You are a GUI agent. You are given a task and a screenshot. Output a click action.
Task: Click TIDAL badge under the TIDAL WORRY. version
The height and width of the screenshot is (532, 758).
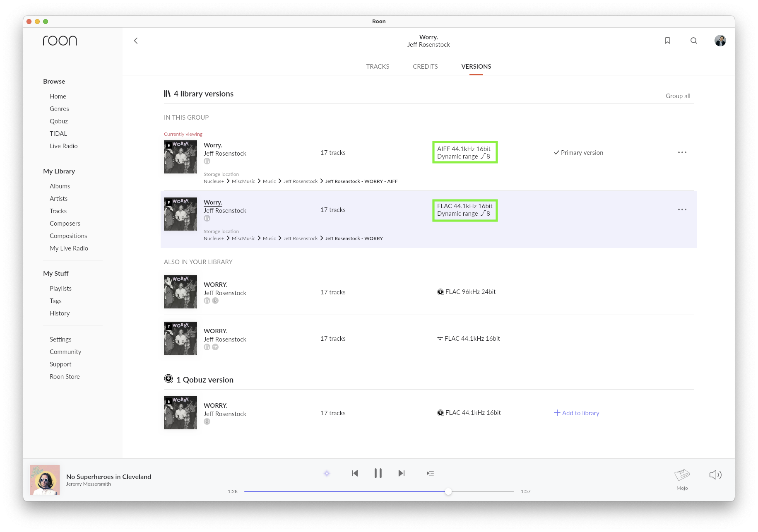point(215,347)
